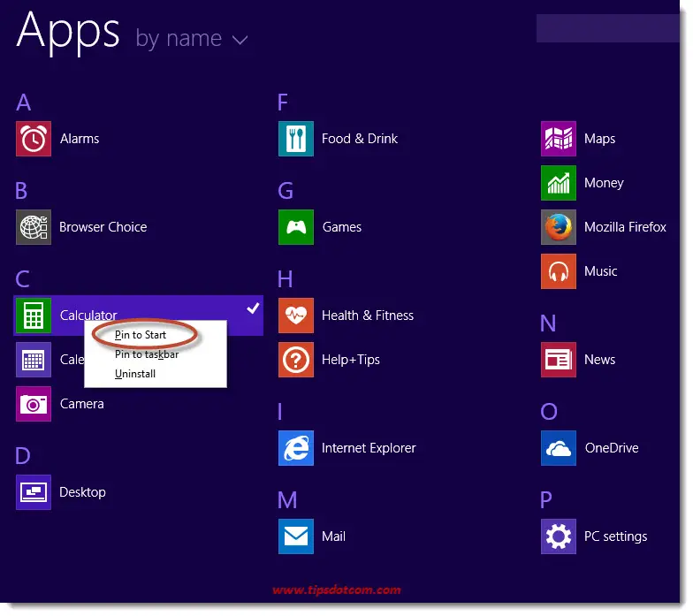Viewport: 693px width, 616px height.
Task: Toggle the Calculator selection checkmark
Action: pyautogui.click(x=253, y=308)
